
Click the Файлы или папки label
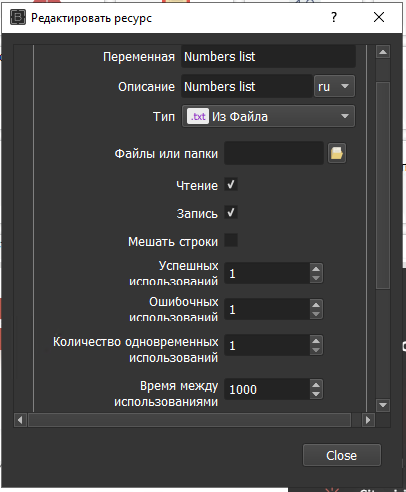(x=166, y=154)
